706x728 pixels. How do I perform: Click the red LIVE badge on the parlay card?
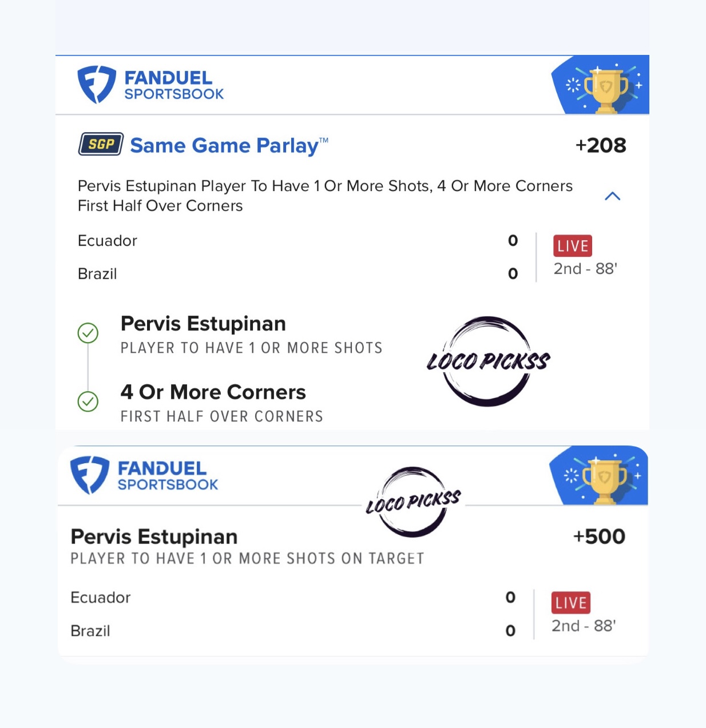click(x=572, y=246)
